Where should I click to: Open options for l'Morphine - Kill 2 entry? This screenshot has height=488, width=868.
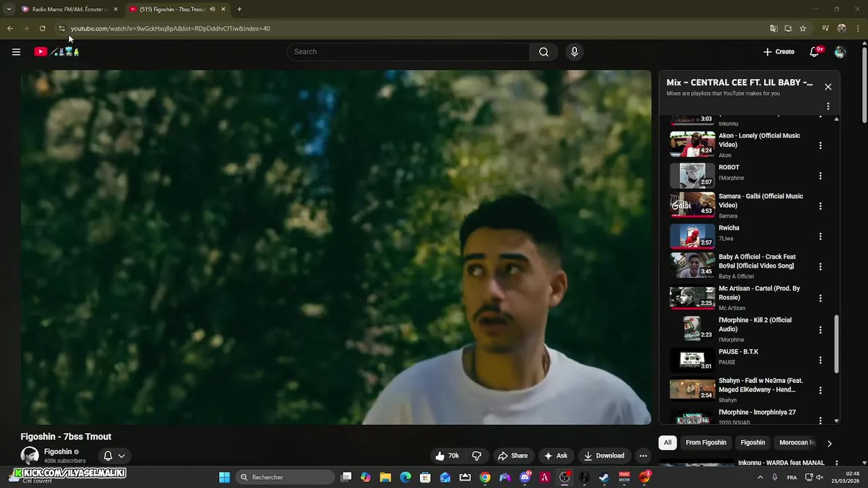point(821,329)
